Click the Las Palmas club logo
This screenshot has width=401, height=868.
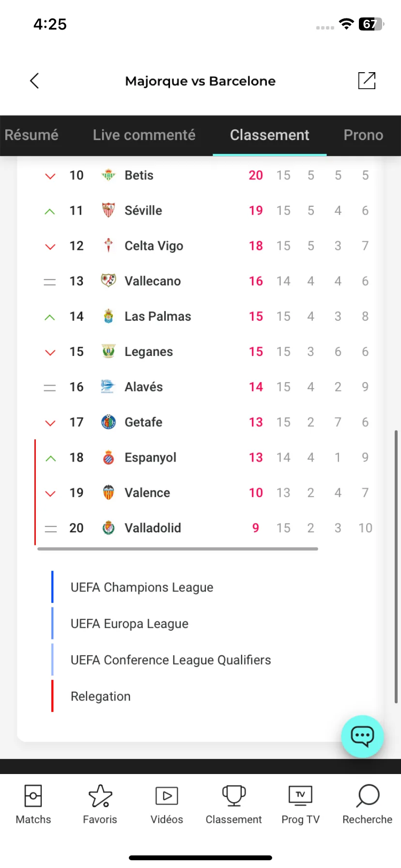tap(108, 316)
